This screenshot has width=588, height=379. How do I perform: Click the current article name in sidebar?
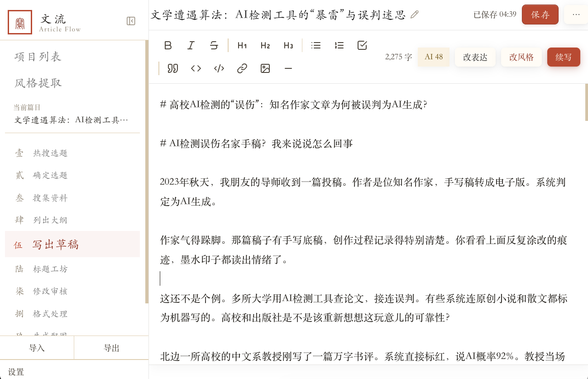point(72,120)
